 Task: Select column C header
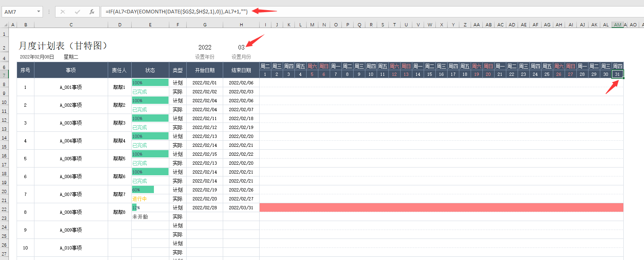[x=71, y=25]
